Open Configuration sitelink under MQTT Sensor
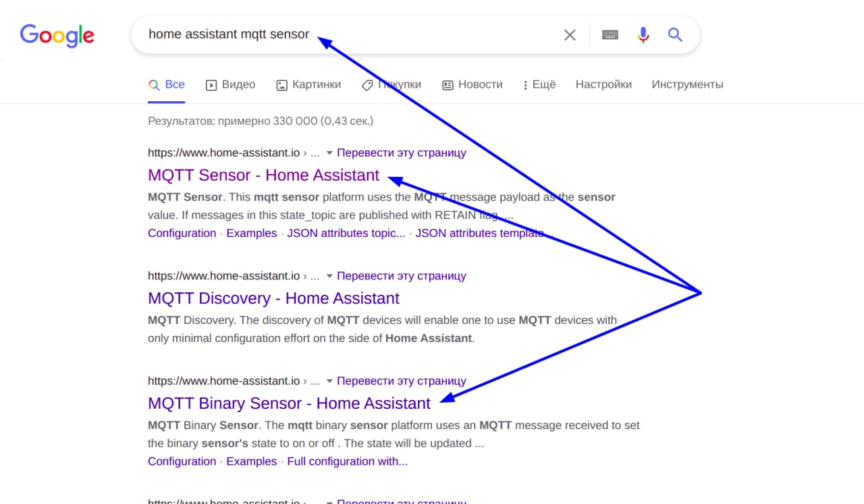864x504 pixels. [182, 233]
